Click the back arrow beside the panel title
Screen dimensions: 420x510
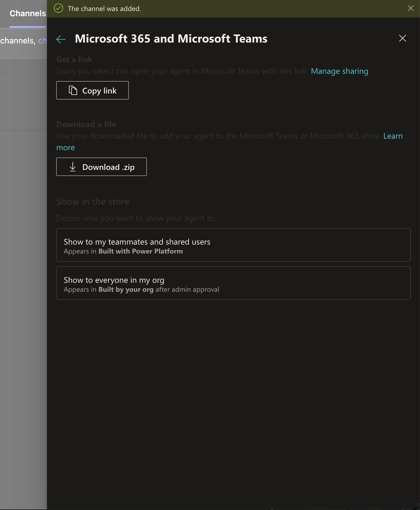[61, 39]
